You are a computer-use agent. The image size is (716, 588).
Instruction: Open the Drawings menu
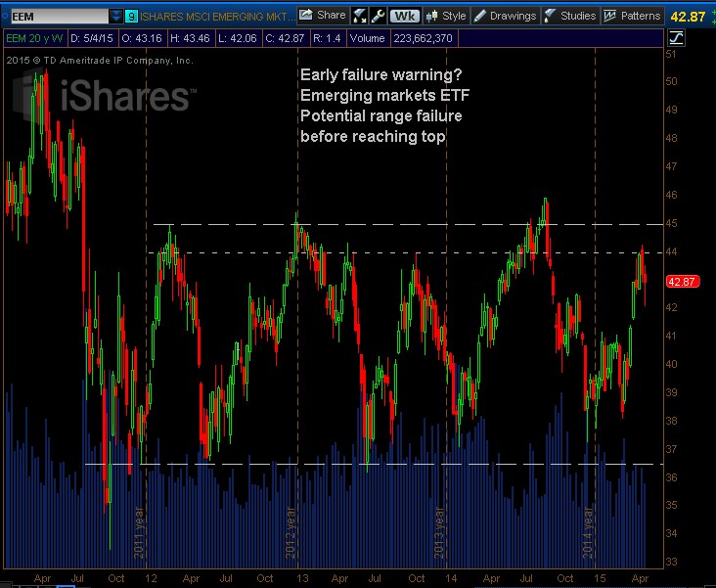pyautogui.click(x=505, y=16)
